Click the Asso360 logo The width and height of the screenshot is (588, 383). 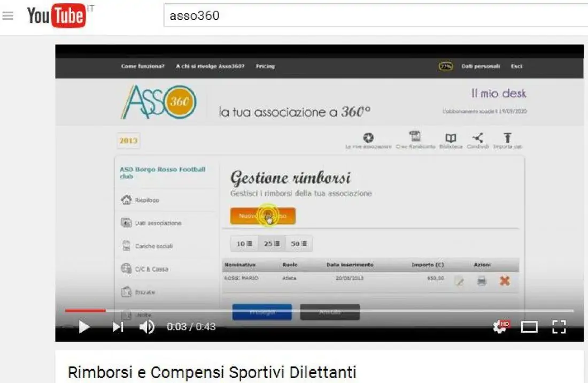[158, 102]
